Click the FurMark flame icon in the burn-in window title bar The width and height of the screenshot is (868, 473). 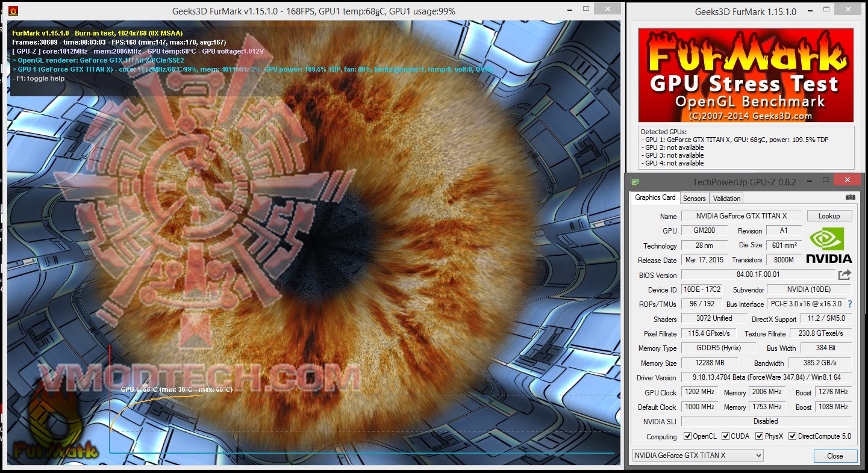pos(13,10)
